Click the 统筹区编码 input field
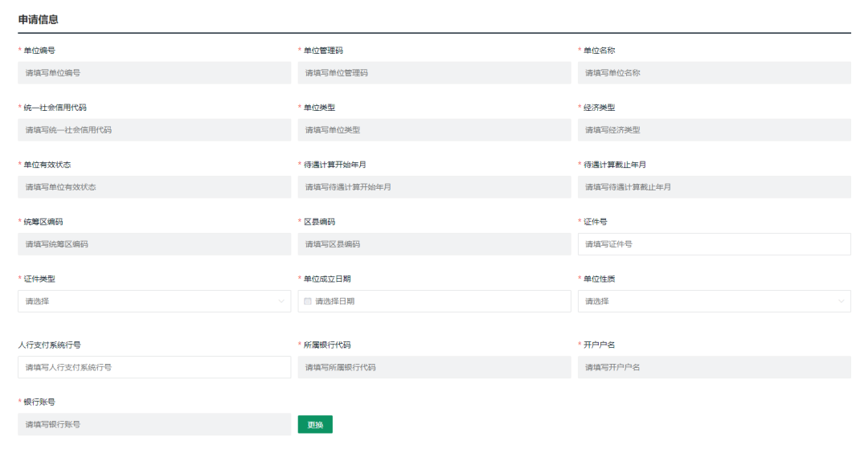 tap(154, 244)
